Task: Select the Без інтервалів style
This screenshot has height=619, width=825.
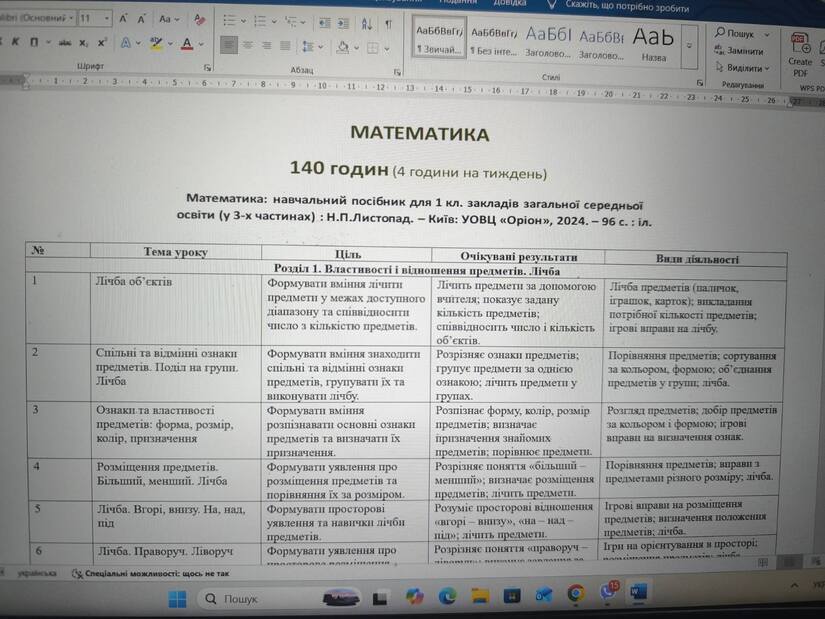Action: (x=494, y=42)
